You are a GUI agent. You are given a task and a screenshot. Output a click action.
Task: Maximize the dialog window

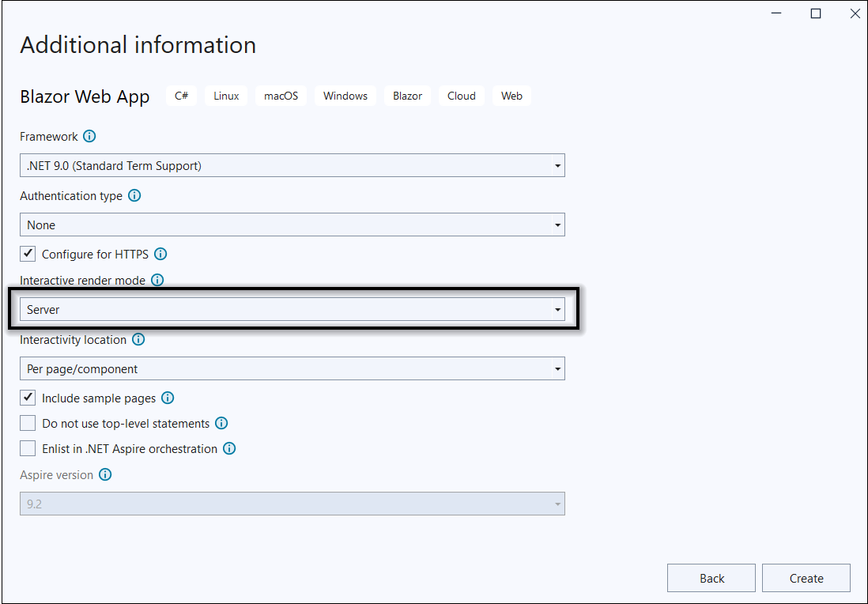pyautogui.click(x=816, y=13)
